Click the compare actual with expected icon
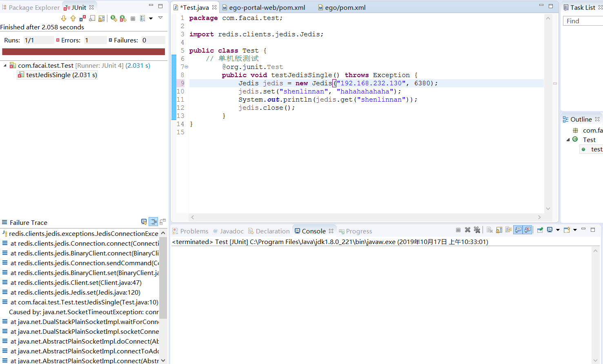 coord(162,222)
